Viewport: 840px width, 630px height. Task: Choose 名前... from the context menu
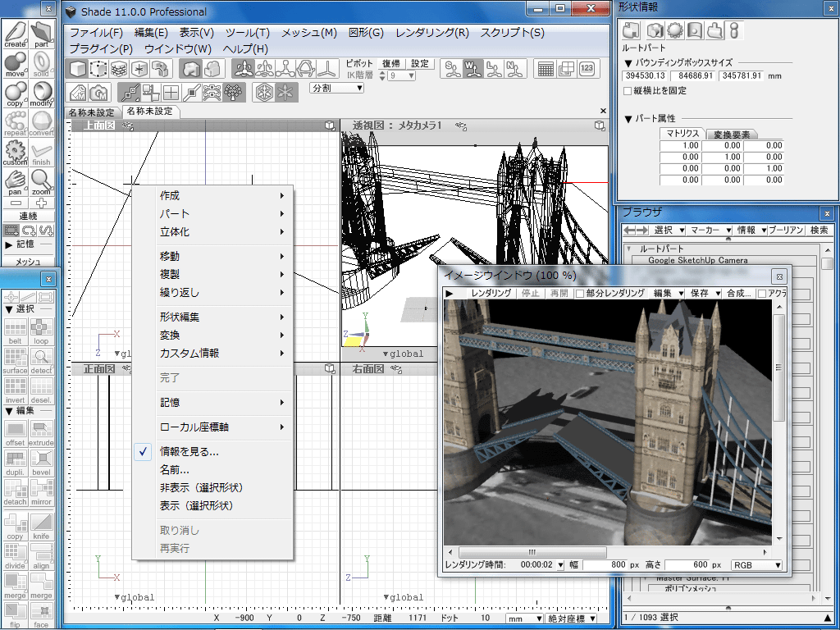pos(212,470)
